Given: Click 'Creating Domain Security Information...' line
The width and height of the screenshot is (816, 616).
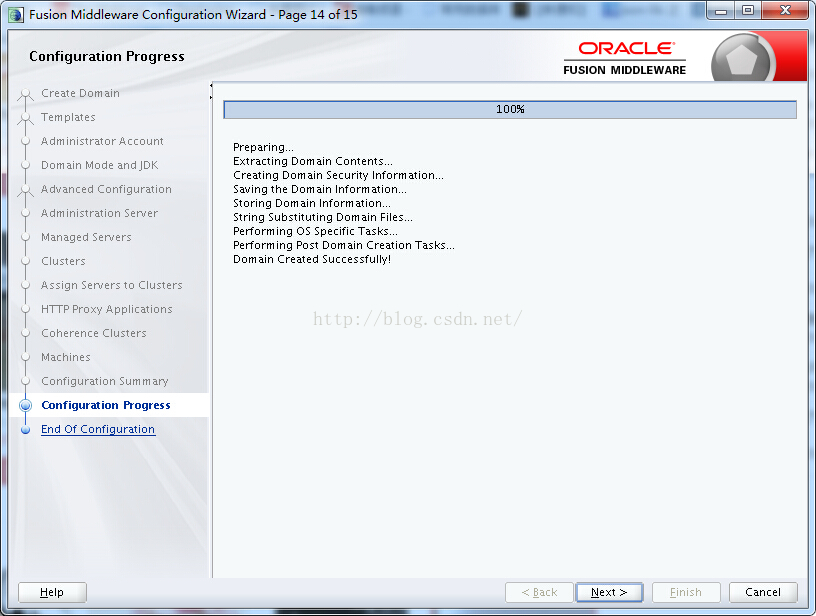Looking at the screenshot, I should 338,175.
